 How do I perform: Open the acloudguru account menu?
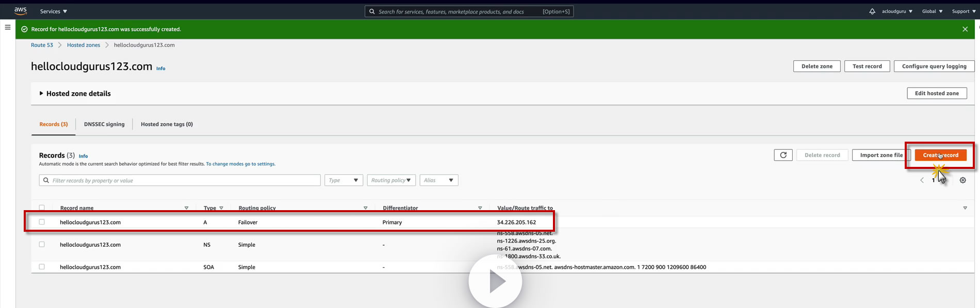897,11
